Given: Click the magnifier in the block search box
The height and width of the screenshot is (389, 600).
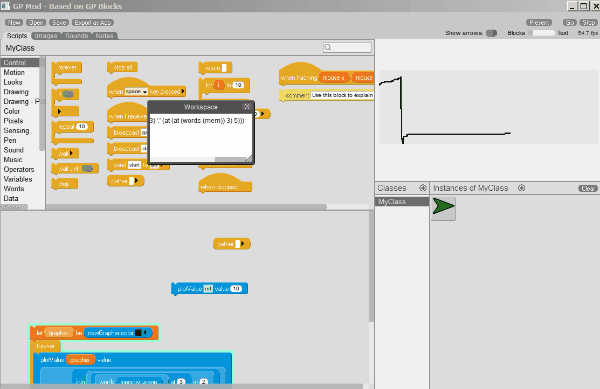Looking at the screenshot, I should pos(328,47).
